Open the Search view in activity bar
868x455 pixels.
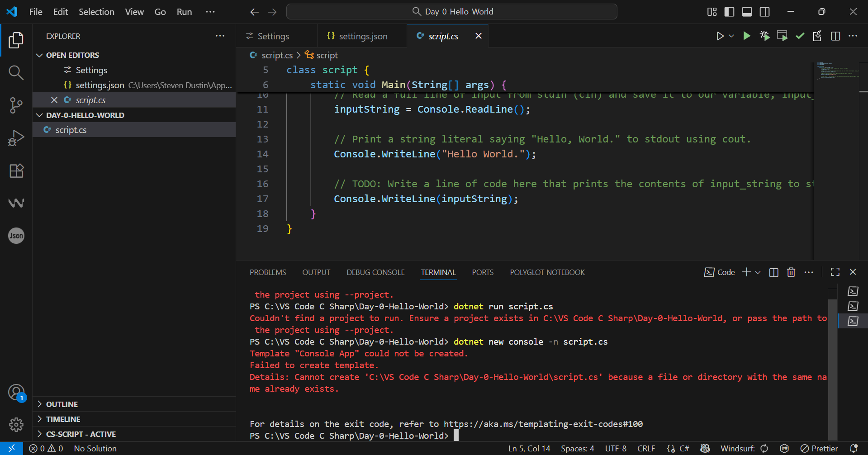click(16, 72)
